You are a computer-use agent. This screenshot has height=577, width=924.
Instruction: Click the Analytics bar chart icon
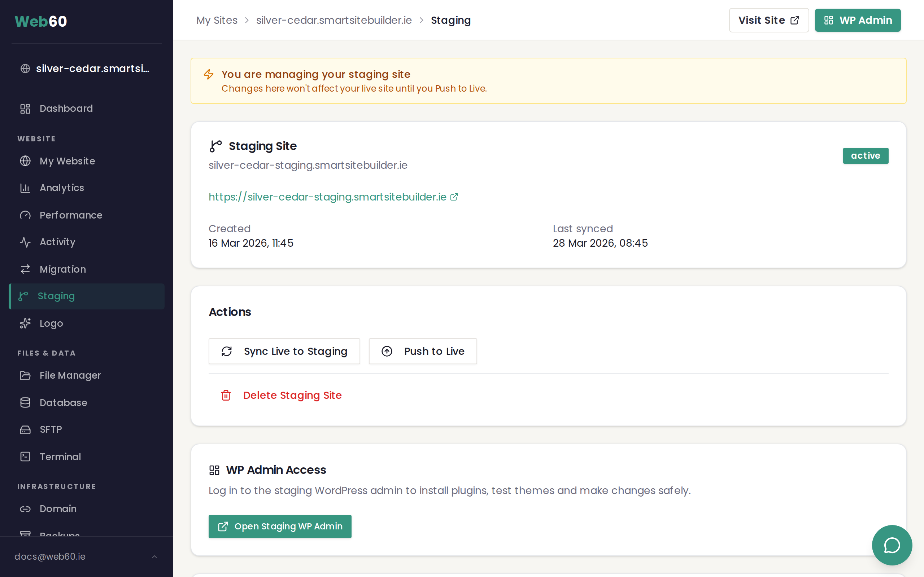[25, 188]
